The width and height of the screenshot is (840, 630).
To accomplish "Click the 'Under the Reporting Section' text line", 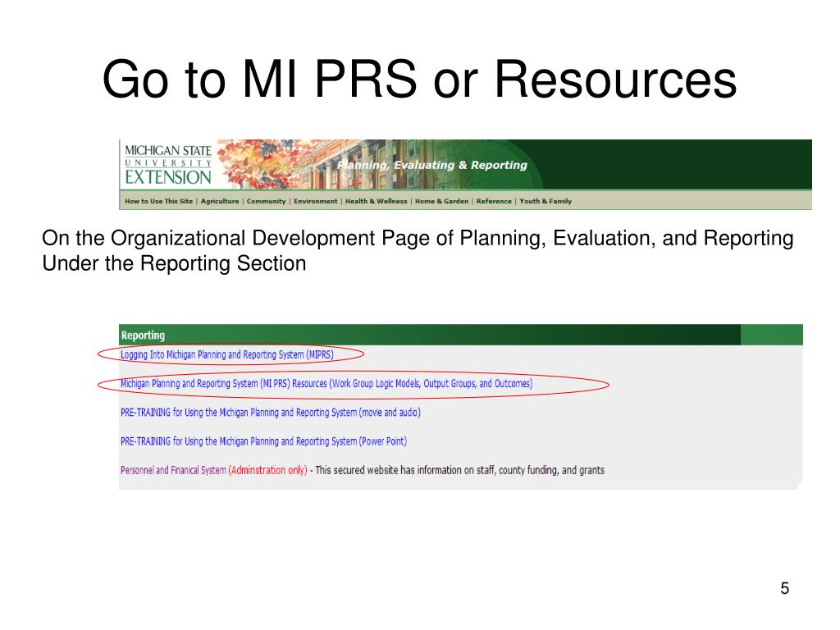I will pos(174,263).
